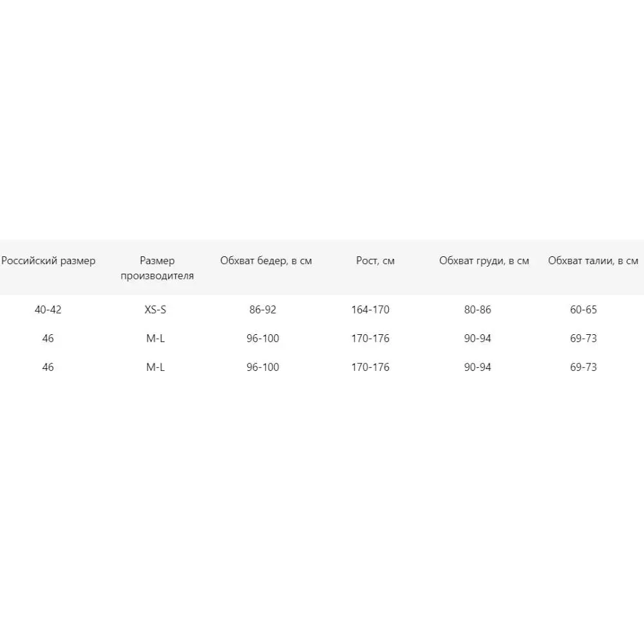Screen dimensions: 644x644
Task: Select 'M-L' in the bottom table row
Action: click(x=156, y=367)
